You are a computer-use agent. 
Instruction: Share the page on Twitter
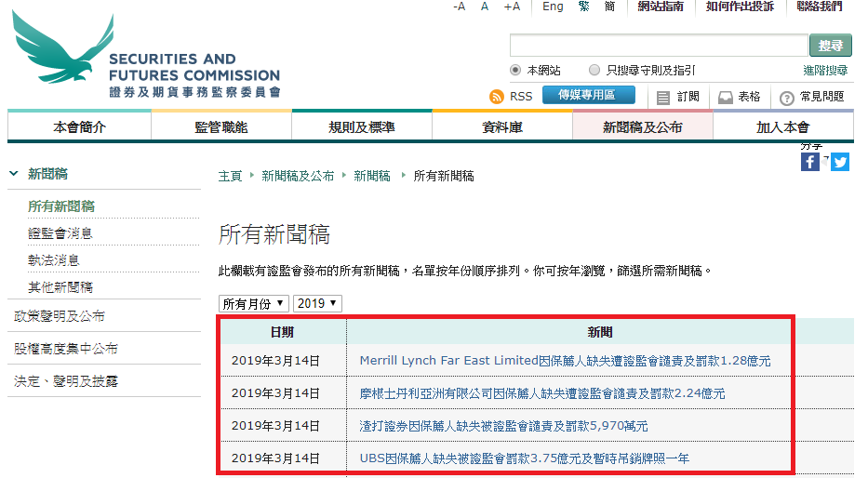[x=840, y=162]
